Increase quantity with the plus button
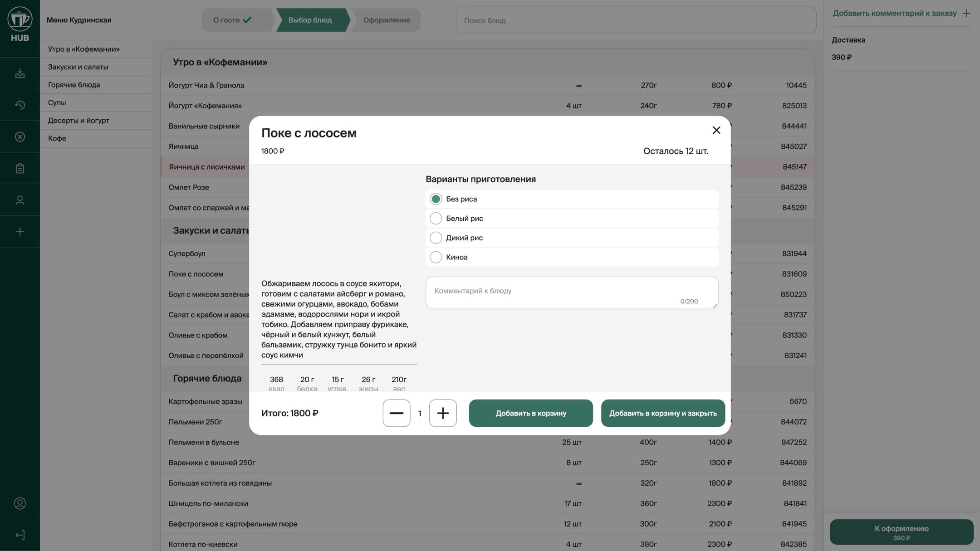 click(x=443, y=413)
